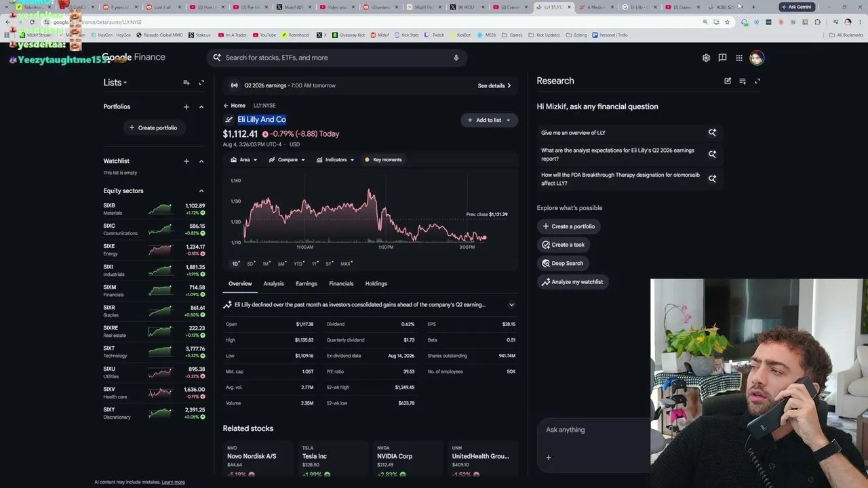Open Google Finance settings gear
This screenshot has width=868, height=488.
point(706,58)
